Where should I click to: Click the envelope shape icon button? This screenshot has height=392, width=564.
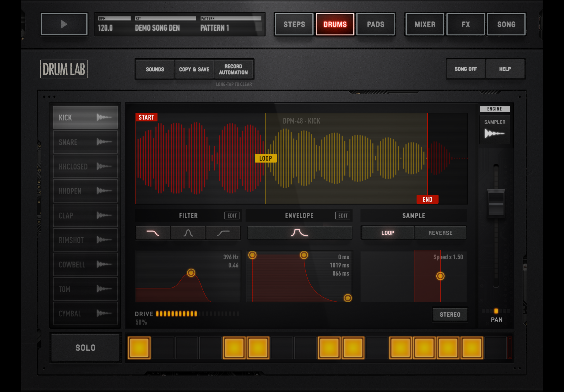[x=299, y=233]
